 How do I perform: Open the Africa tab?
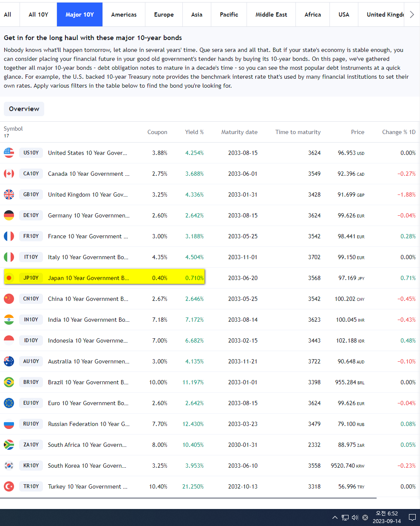click(313, 14)
